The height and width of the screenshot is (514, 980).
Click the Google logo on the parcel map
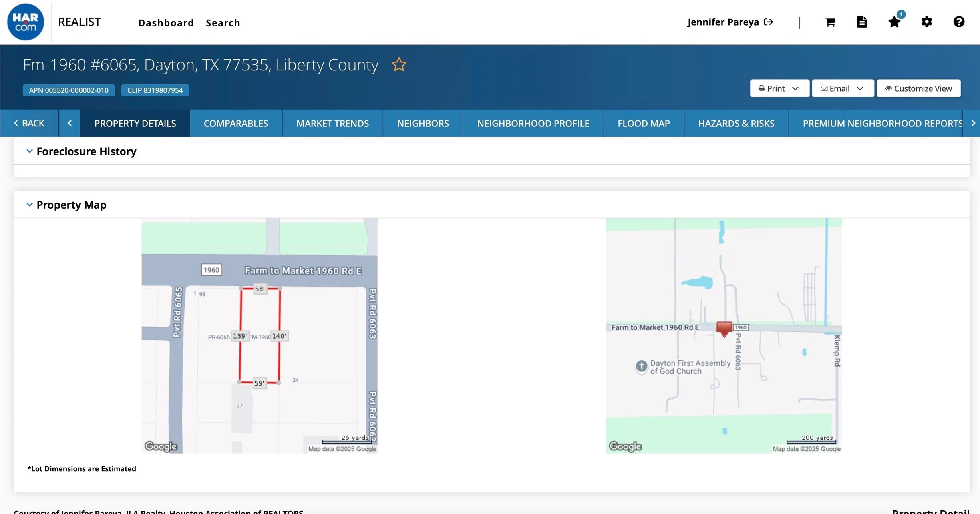tap(161, 446)
